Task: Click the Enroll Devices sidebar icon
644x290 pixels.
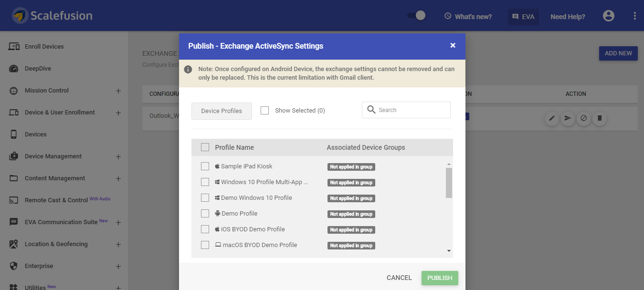Action: [x=14, y=46]
